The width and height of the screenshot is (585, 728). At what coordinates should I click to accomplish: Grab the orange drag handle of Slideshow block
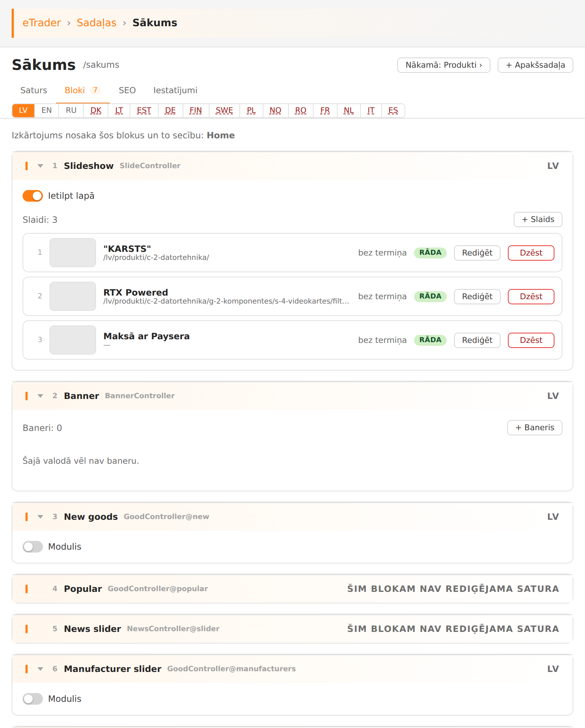27,166
